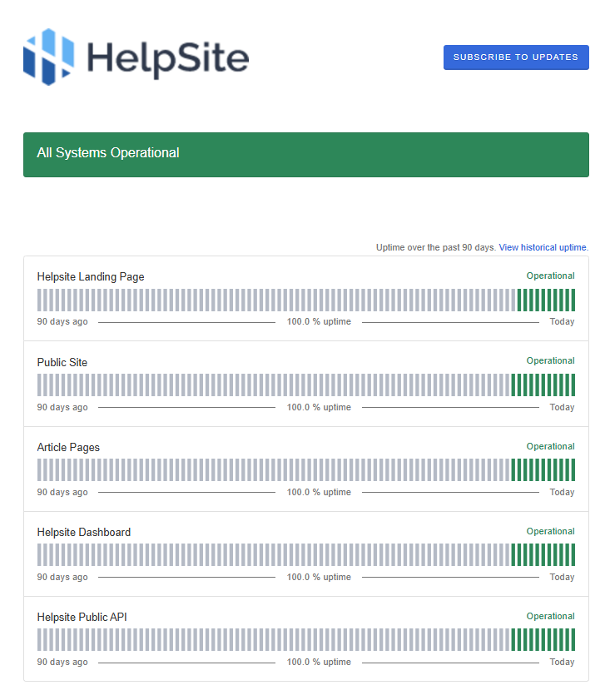This screenshot has height=700, width=605.
Task: Click the HelpSite logo
Action: point(136,57)
